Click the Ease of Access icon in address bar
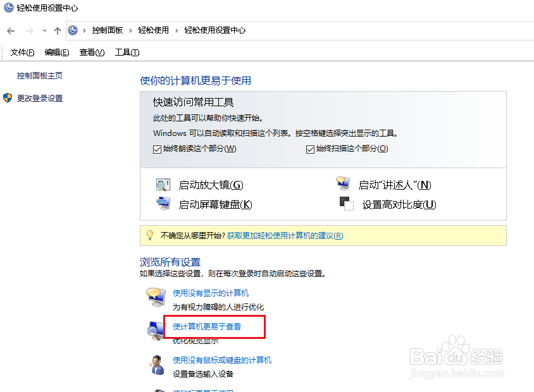The width and height of the screenshot is (534, 392). (73, 30)
